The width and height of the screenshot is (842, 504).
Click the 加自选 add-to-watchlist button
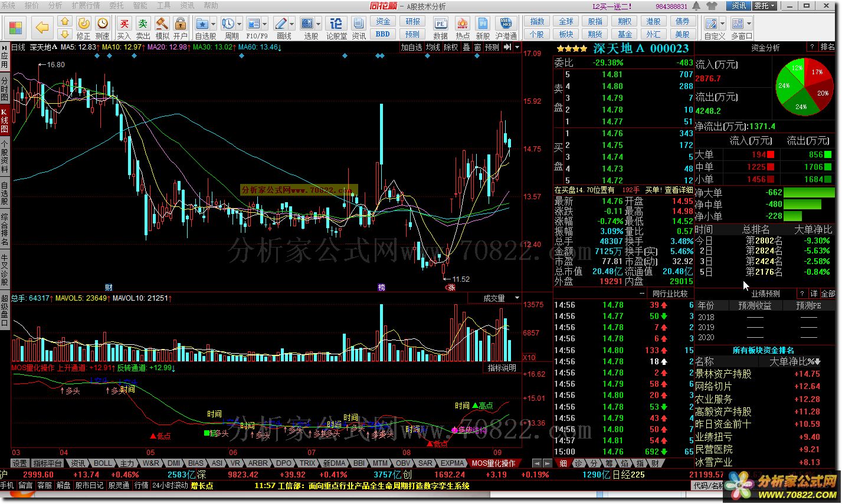[412, 47]
